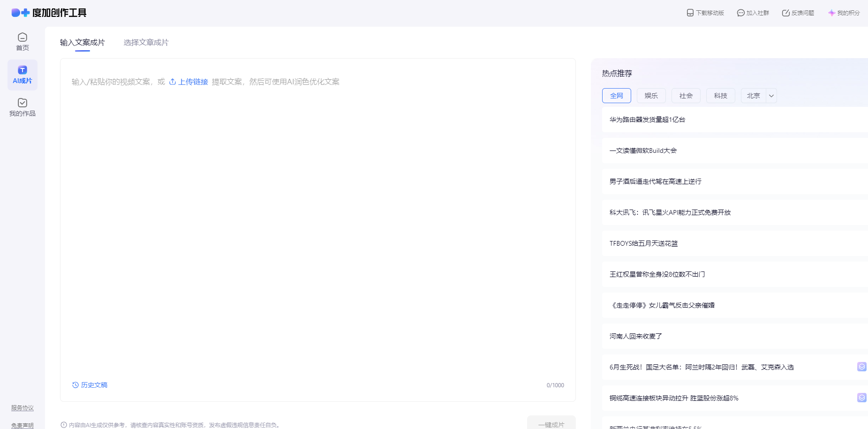Open 我的积分 points icon
The image size is (868, 429).
(831, 13)
